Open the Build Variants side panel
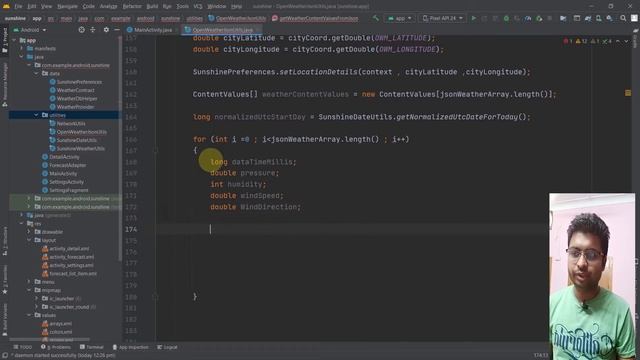640x360 pixels. pyautogui.click(x=4, y=320)
